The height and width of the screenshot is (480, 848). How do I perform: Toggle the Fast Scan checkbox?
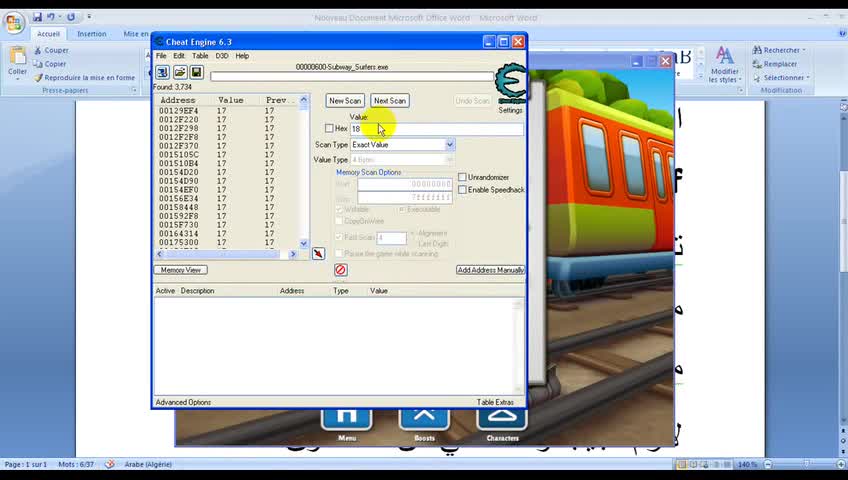[x=339, y=237]
